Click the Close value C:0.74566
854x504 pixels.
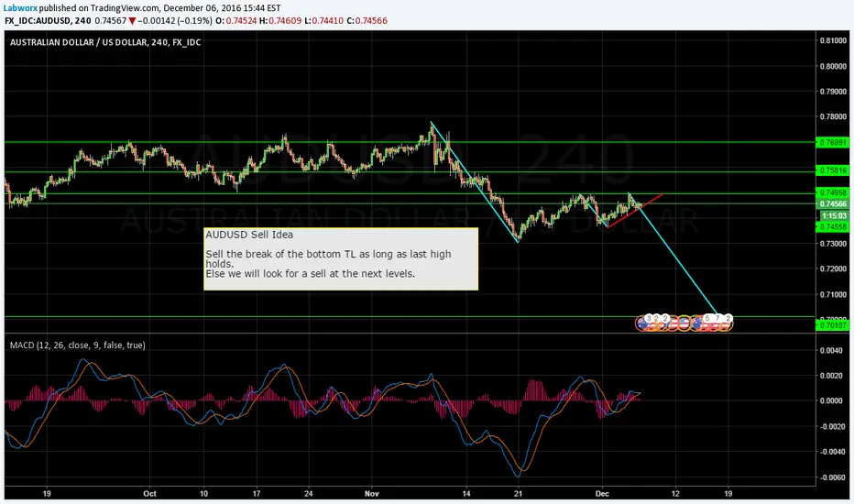[367, 21]
